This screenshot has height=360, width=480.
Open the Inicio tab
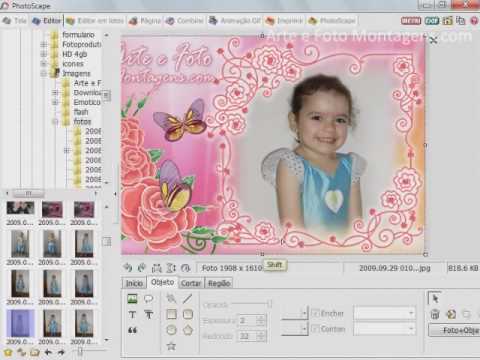[134, 283]
